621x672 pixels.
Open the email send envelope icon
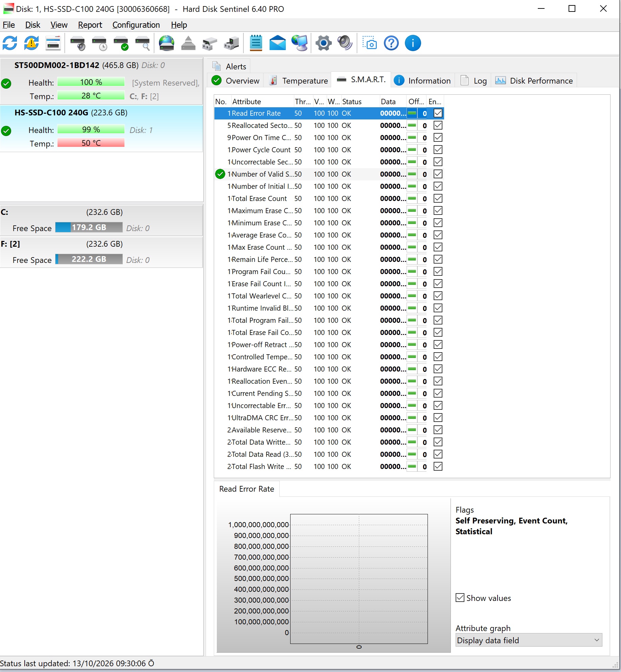(277, 43)
